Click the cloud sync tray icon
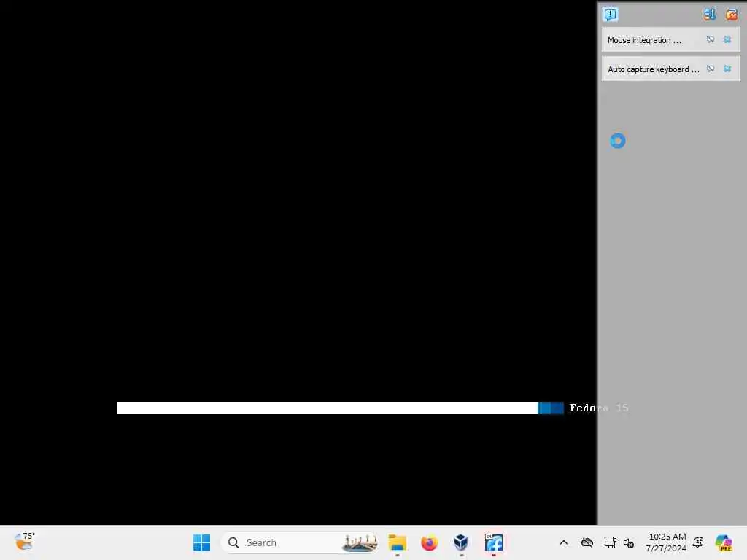 point(587,542)
